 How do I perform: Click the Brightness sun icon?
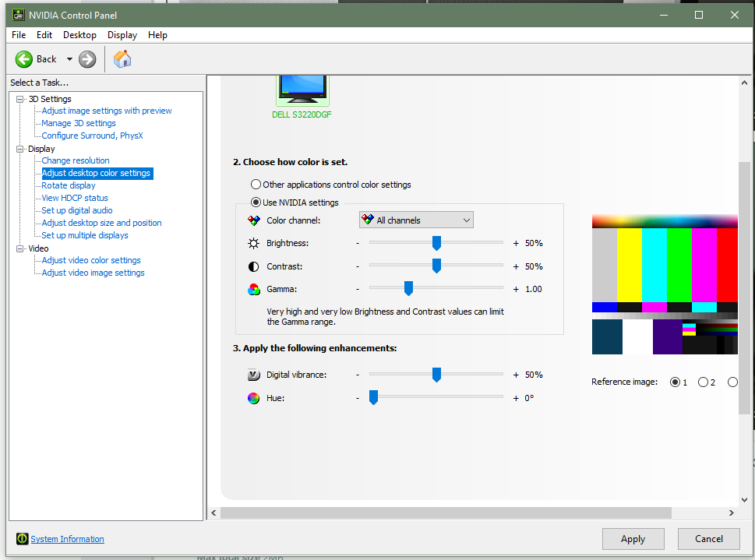253,243
